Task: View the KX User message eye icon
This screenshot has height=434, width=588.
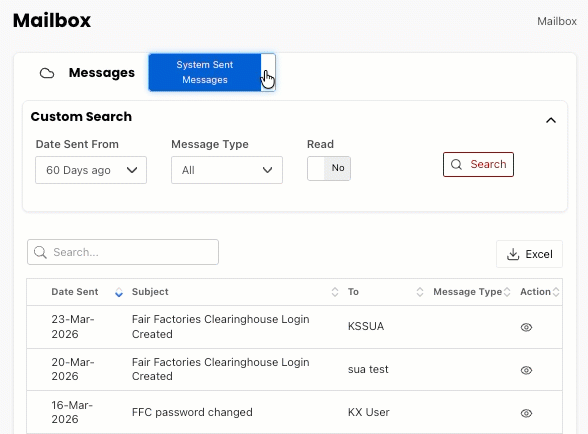Action: click(x=526, y=413)
